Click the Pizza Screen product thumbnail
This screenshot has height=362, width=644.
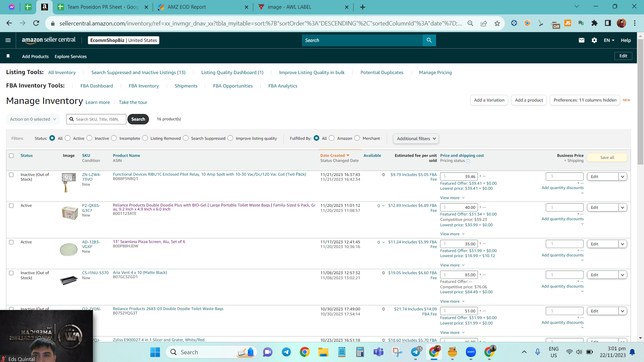tap(69, 249)
